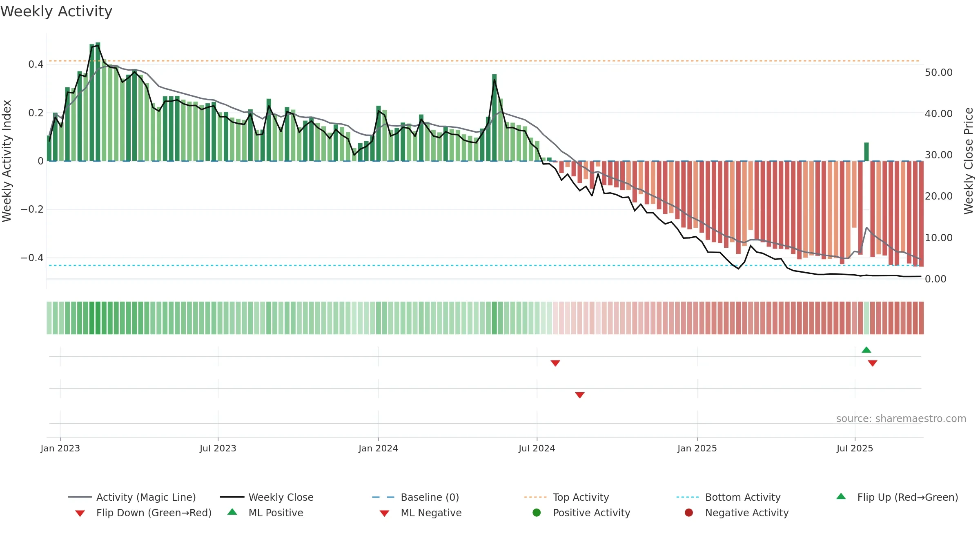Screen dimensions: 980x551
Task: Click the red Flip Down marker after Jul 2024
Action: [555, 363]
